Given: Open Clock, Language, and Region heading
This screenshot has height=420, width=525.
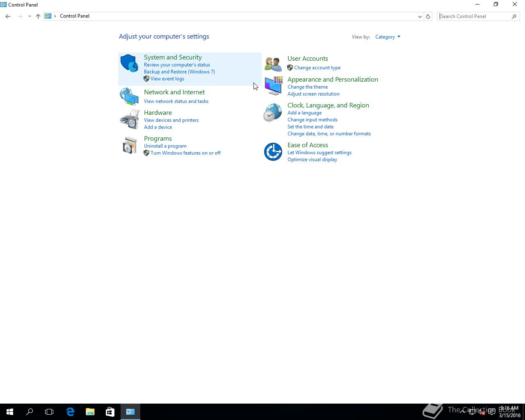Looking at the screenshot, I should 328,105.
